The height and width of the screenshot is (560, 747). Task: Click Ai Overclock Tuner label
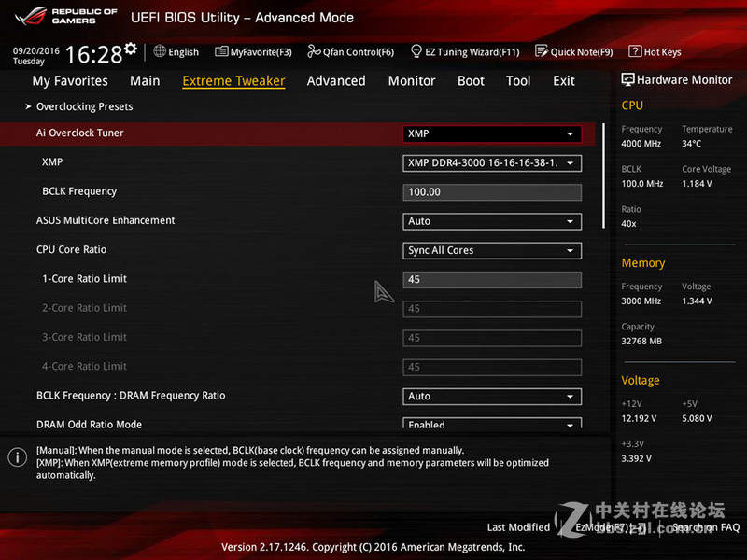click(x=80, y=133)
